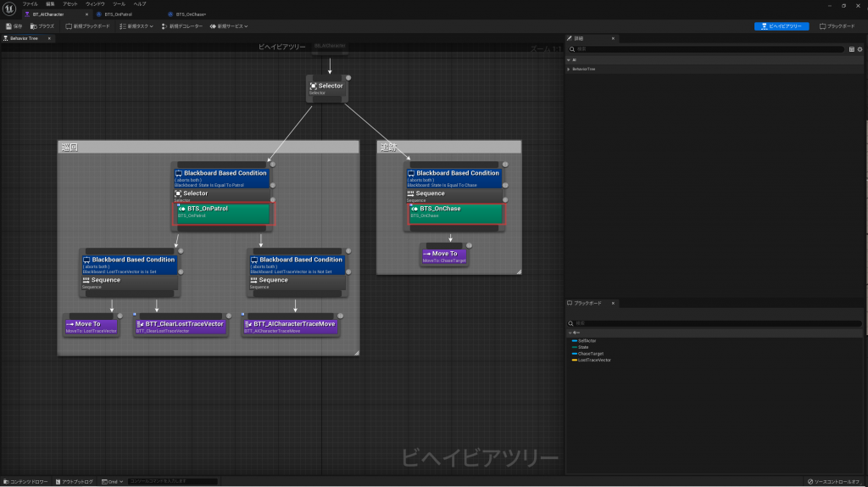Click the 新規デコレーター button
Image resolution: width=868 pixels, height=487 pixels.
pos(184,26)
